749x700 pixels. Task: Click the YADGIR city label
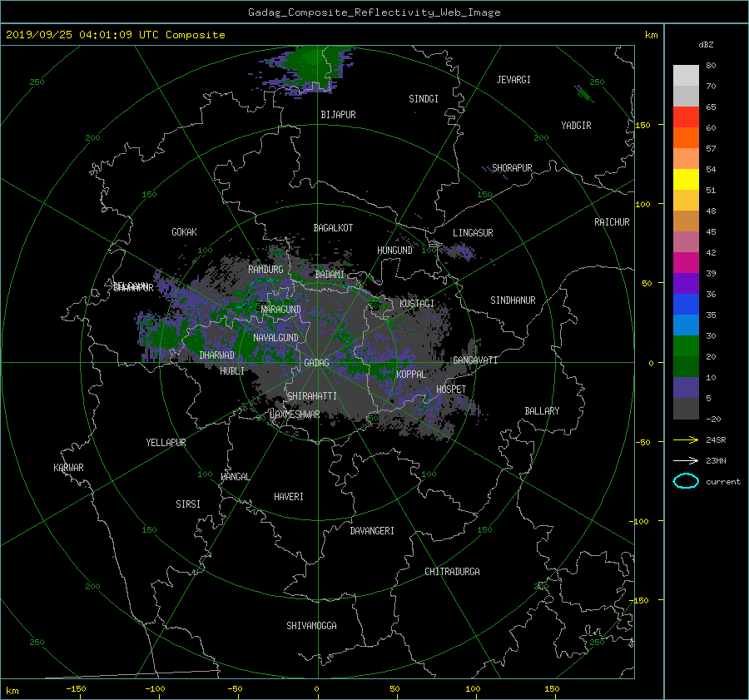pos(576,126)
